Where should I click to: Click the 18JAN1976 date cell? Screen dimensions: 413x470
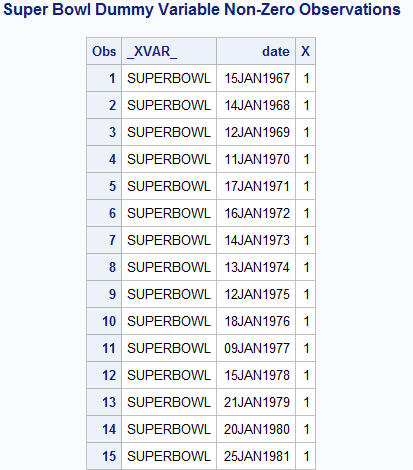tap(256, 321)
